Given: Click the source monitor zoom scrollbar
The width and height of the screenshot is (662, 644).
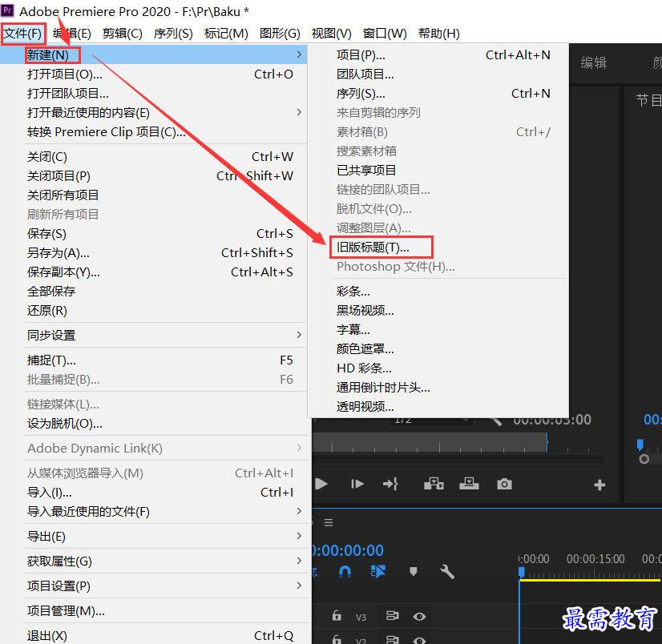Looking at the screenshot, I should (458, 459).
